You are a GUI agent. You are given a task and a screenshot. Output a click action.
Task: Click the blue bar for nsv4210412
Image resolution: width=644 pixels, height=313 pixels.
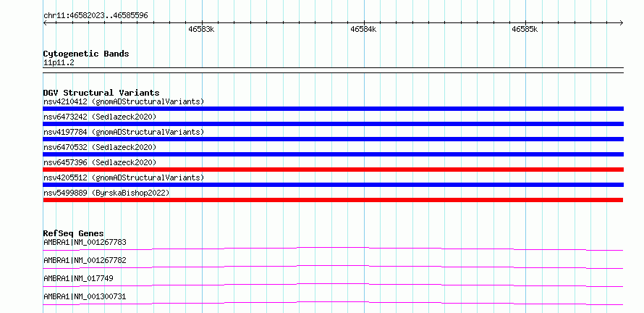[x=333, y=109]
